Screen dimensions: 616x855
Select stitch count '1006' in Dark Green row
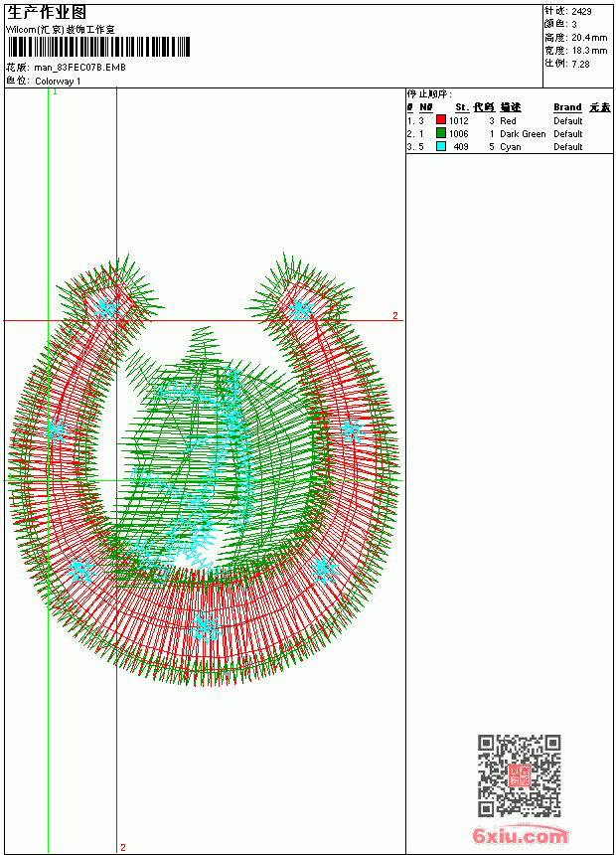[458, 134]
